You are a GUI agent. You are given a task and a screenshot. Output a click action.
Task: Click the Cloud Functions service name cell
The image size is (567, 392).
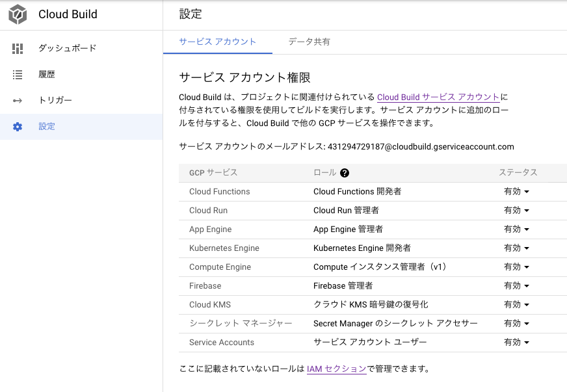[x=220, y=192]
